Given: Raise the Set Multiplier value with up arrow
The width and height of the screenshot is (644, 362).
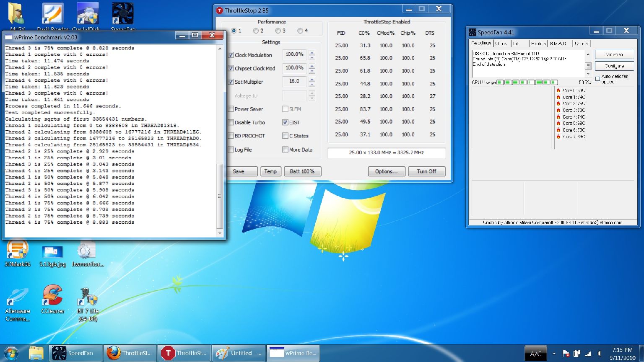Looking at the screenshot, I should point(312,79).
